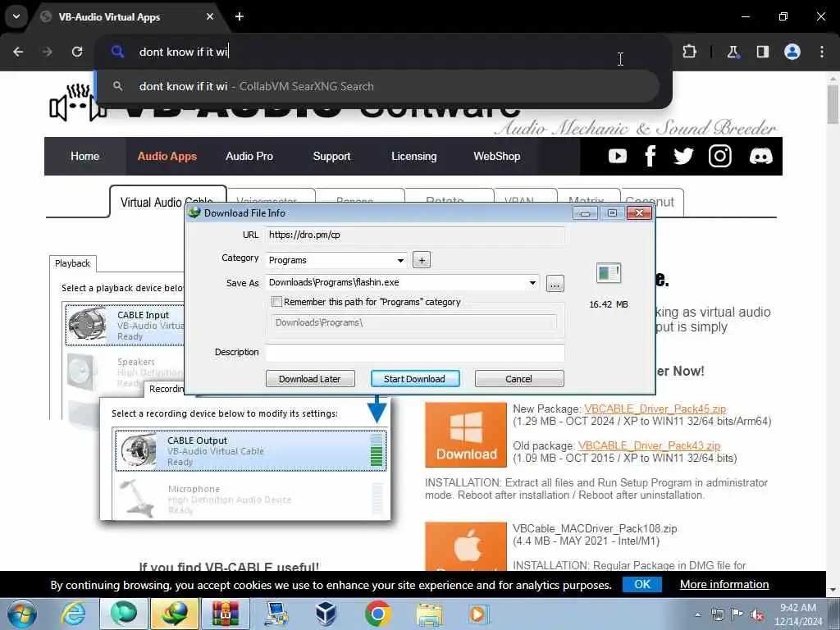Viewport: 840px width, 630px height.
Task: Select the Coconut product tab
Action: [651, 202]
